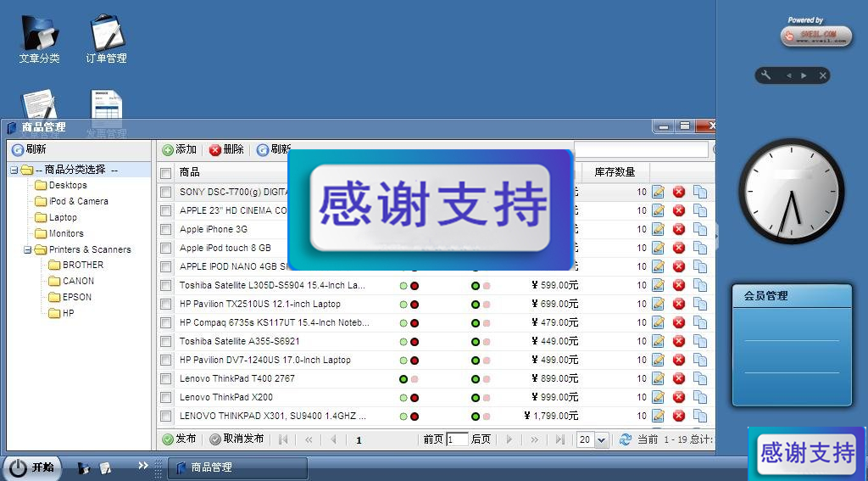Click the 刷新 button above the category tree
Image resolution: width=868 pixels, height=481 pixels.
pos(29,149)
